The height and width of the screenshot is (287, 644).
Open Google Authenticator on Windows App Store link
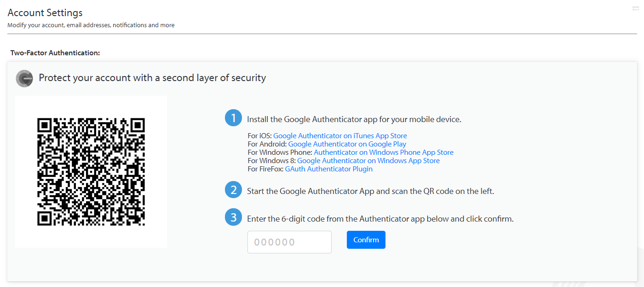click(368, 161)
